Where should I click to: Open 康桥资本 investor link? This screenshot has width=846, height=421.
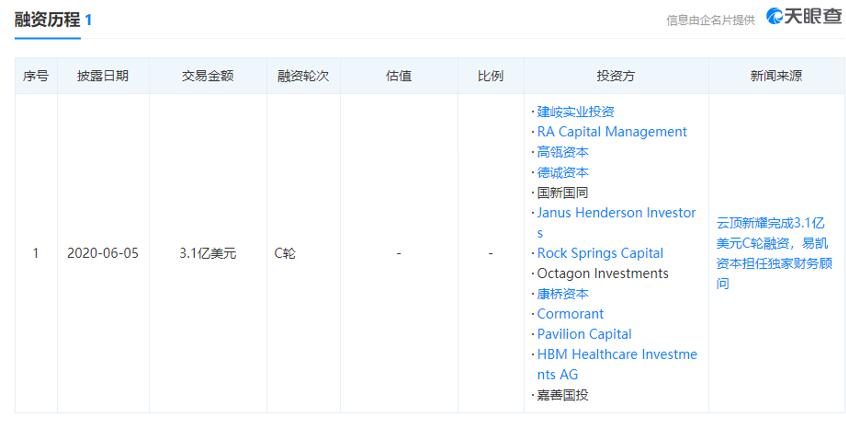tap(563, 294)
